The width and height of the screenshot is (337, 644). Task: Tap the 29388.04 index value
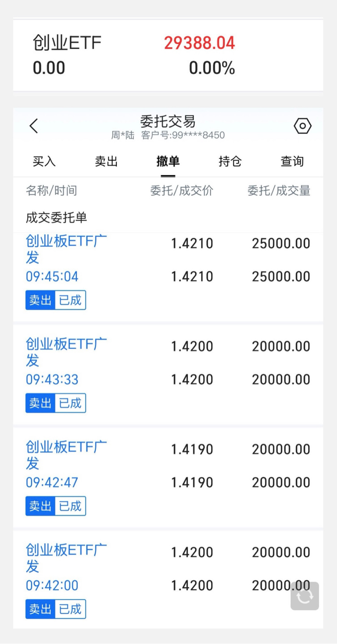(200, 43)
